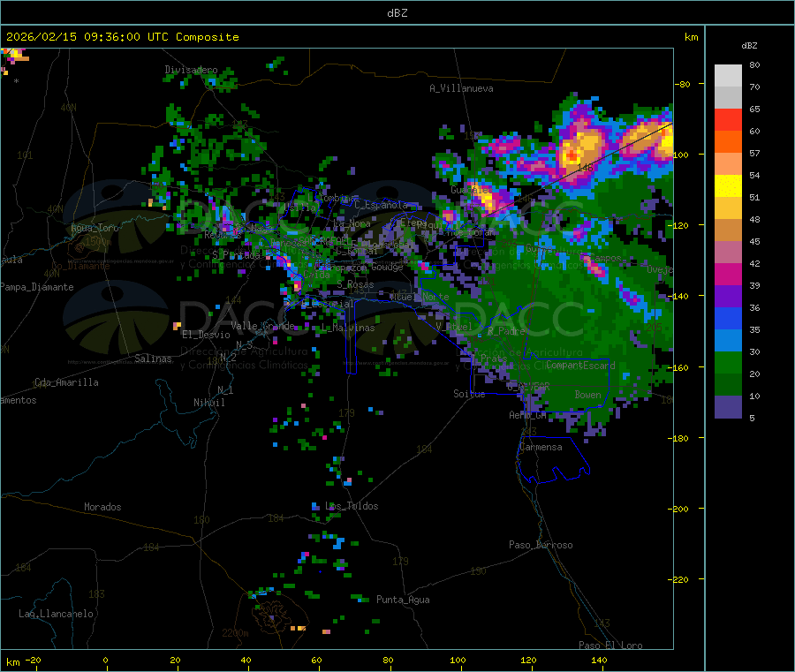The image size is (795, 672).
Task: Click the Punta_Agua label
Action: point(403,600)
